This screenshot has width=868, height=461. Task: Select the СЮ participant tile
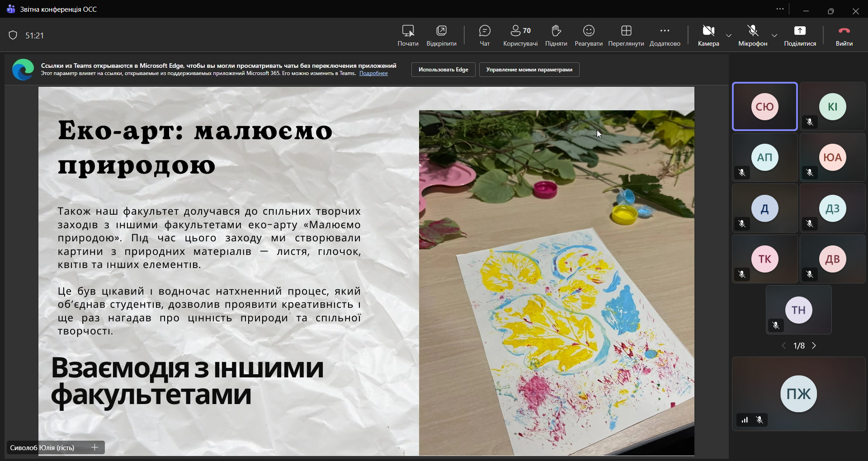point(765,107)
